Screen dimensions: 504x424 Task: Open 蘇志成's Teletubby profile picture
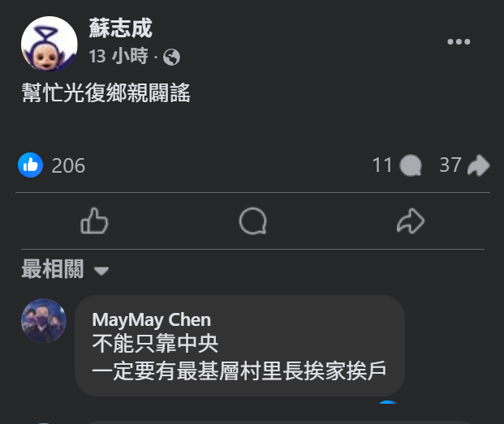tap(50, 45)
